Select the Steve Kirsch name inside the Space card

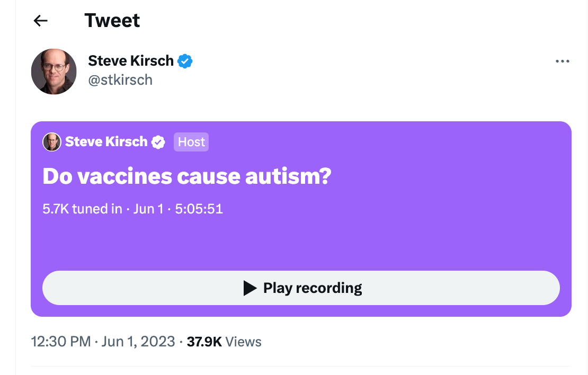pyautogui.click(x=106, y=142)
